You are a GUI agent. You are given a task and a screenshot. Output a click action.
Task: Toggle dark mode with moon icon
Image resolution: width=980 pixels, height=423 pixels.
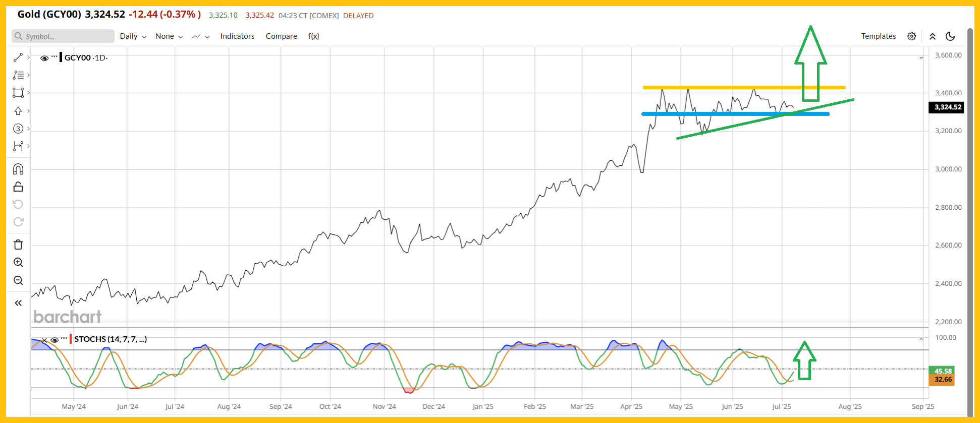(950, 36)
